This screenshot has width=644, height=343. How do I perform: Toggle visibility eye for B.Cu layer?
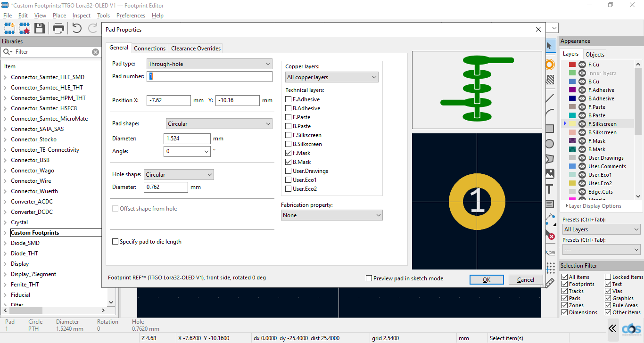point(582,82)
